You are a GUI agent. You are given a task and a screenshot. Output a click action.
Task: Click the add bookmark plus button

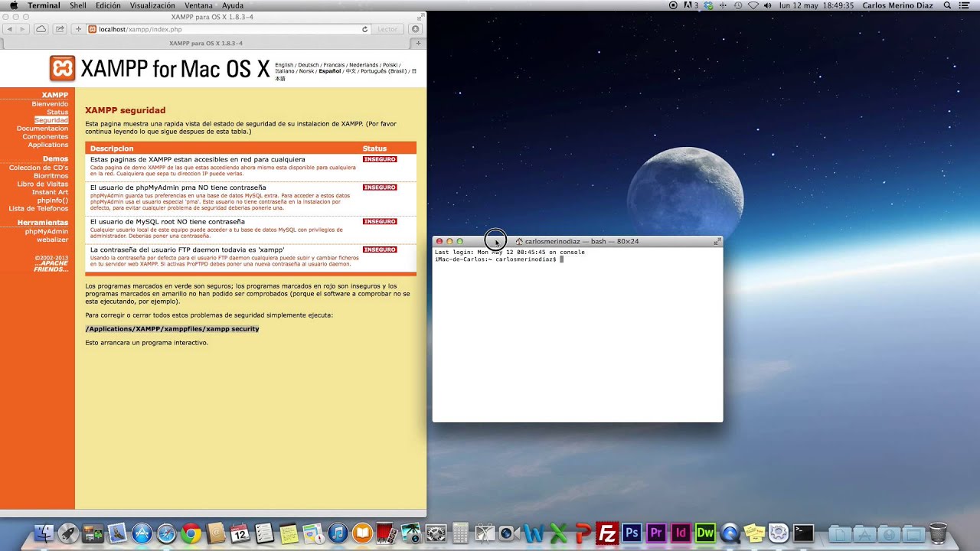pyautogui.click(x=78, y=29)
